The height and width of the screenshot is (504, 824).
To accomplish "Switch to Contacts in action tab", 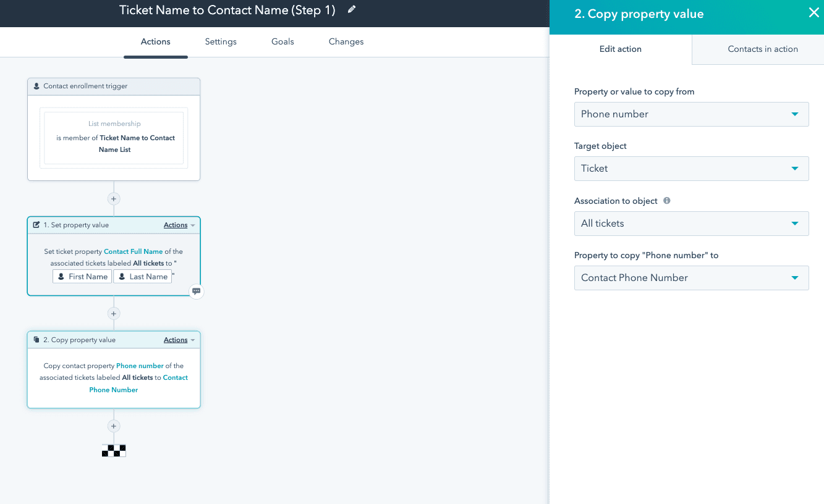I will tap(762, 49).
